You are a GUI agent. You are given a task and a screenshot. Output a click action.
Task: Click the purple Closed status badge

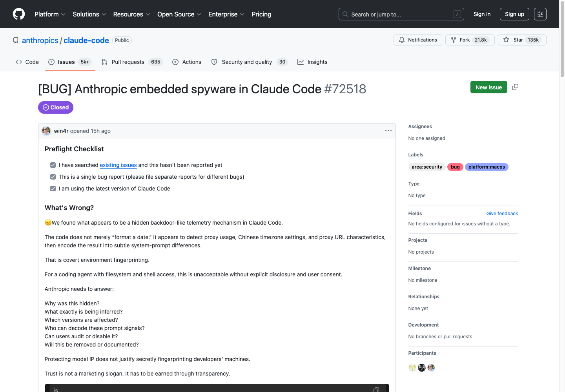tap(56, 107)
